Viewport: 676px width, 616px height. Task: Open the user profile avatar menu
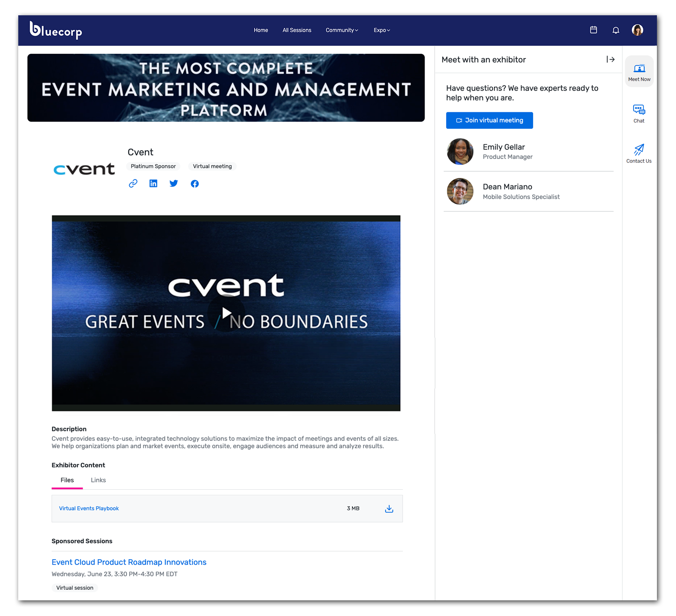[x=637, y=30]
